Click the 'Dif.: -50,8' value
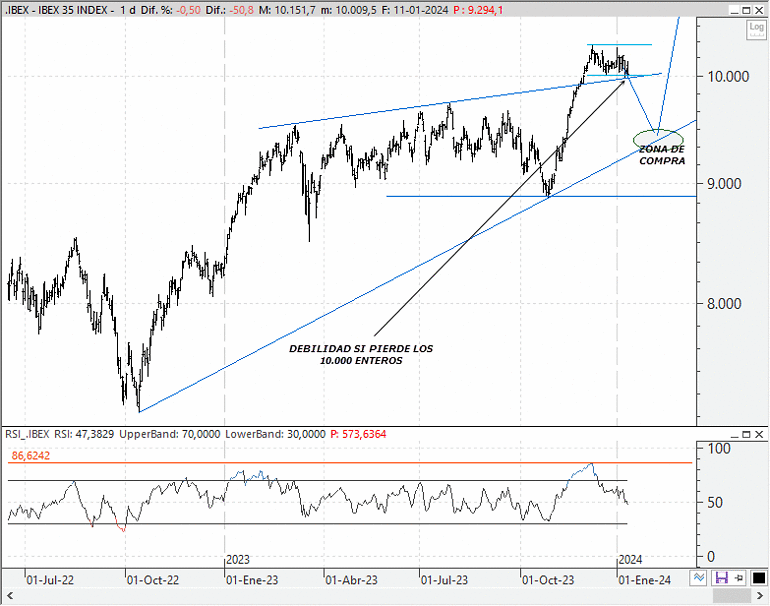This screenshot has height=606, width=770. [x=230, y=10]
